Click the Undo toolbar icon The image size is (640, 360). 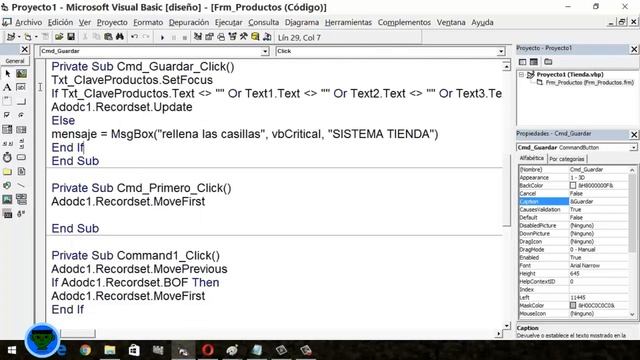click(x=134, y=37)
